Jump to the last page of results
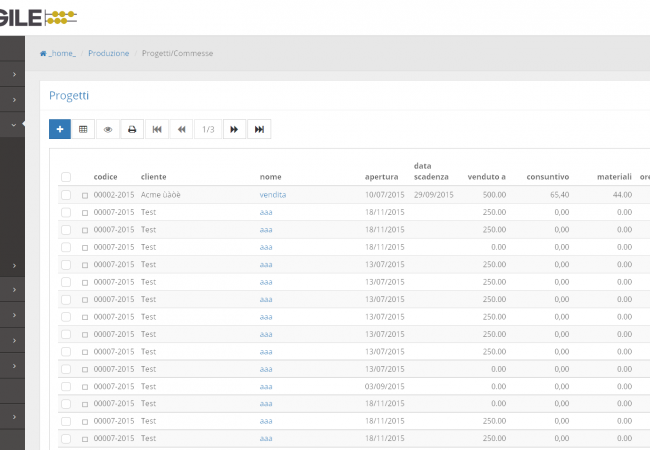650x450 pixels. (259, 129)
